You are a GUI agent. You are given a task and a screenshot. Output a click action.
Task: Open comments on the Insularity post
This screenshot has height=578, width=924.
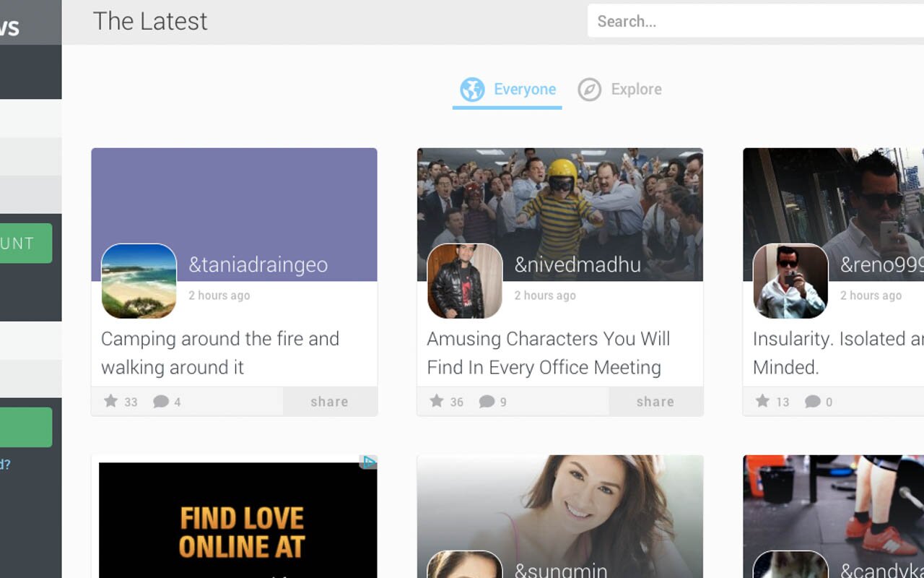(813, 401)
